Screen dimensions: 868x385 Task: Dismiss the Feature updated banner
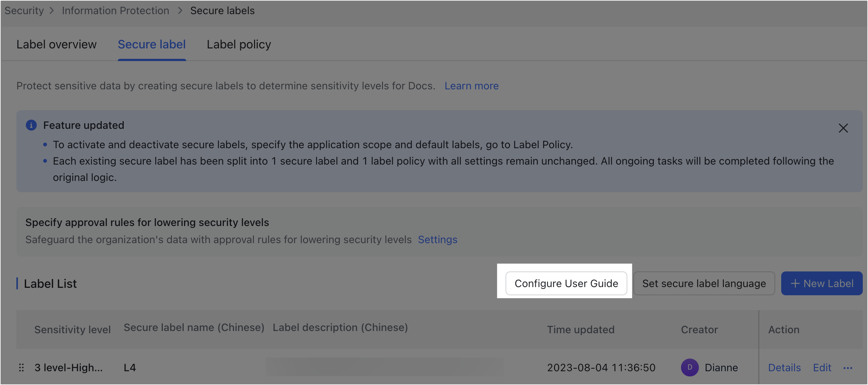pos(843,128)
